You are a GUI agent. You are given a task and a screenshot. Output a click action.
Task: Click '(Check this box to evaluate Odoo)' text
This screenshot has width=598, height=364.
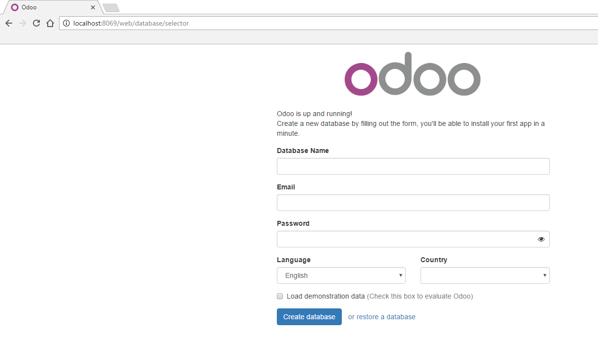pyautogui.click(x=420, y=296)
